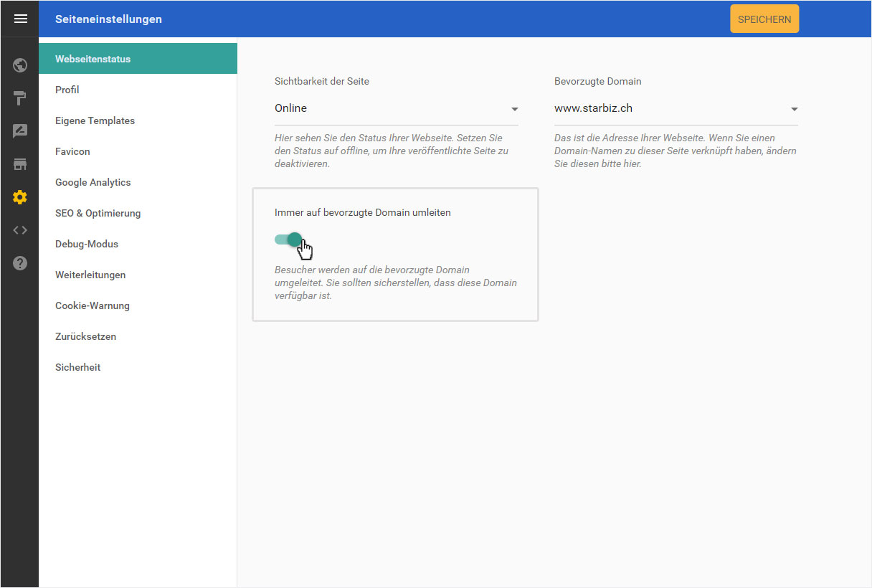Open the Sicherheit settings

pos(138,367)
